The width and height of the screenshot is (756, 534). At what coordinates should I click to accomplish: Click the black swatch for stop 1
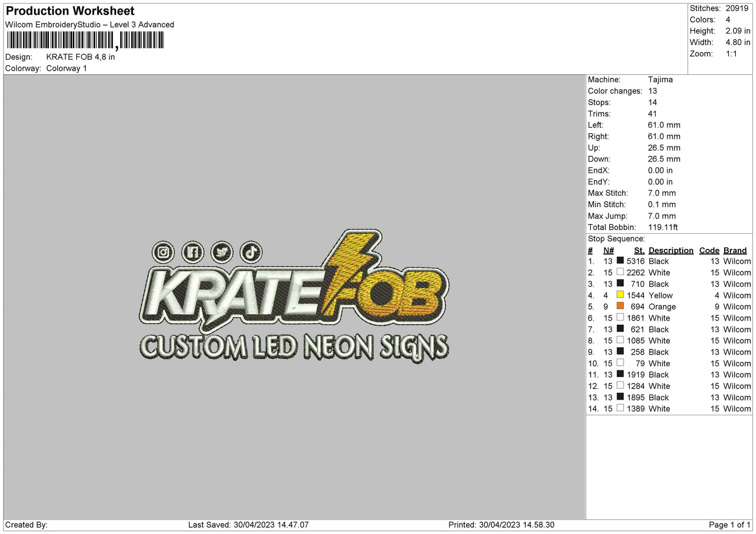[620, 260]
